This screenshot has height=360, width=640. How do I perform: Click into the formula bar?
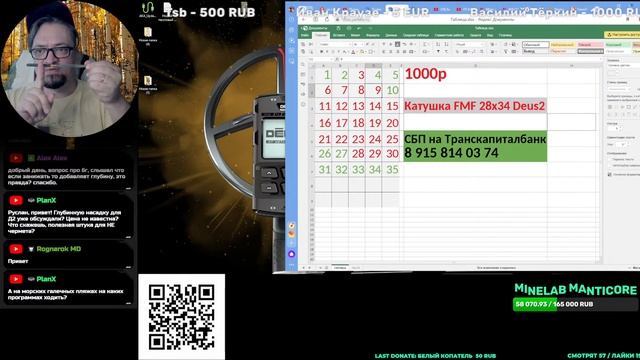[471, 59]
